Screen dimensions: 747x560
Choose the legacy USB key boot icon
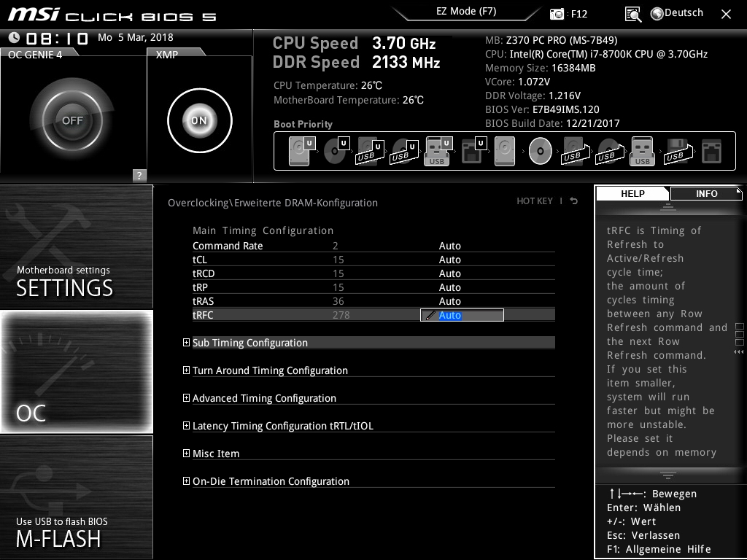(642, 152)
